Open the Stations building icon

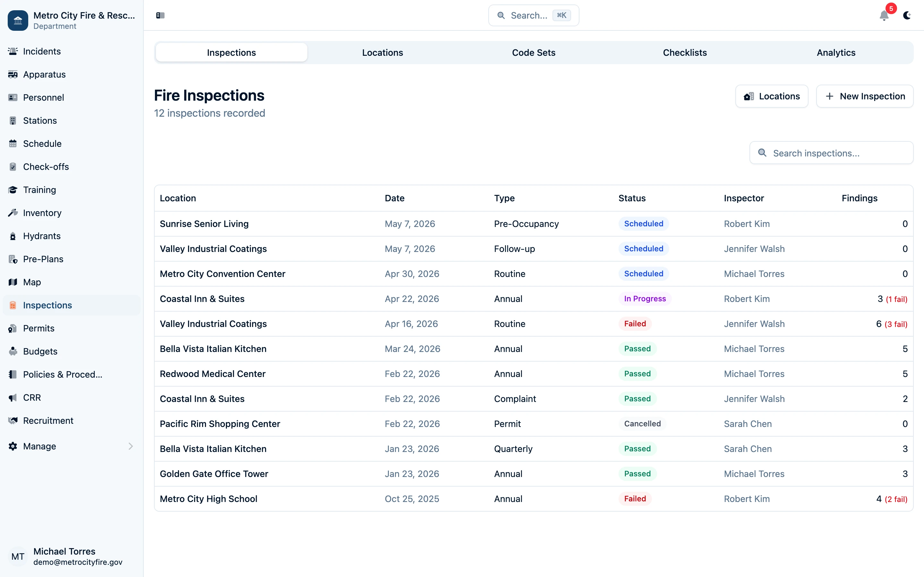coord(13,120)
